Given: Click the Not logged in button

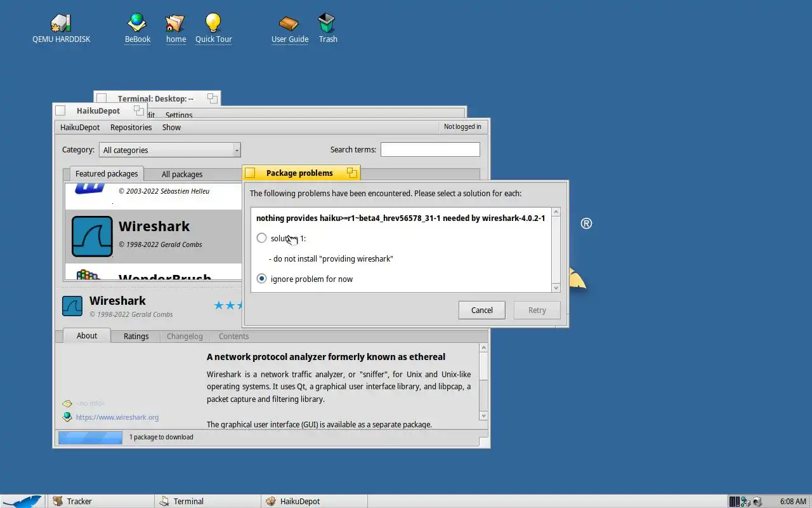Looking at the screenshot, I should click(462, 127).
